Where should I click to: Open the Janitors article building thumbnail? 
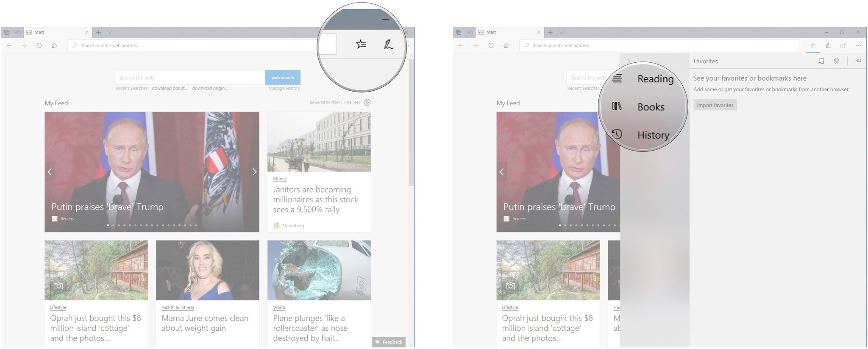(319, 142)
